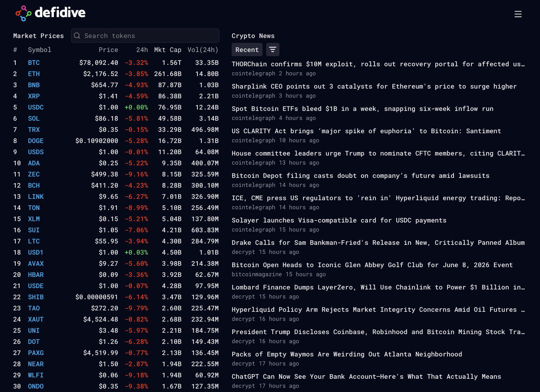This screenshot has height=392, width=540.
Task: Read the THORChain $10M exploit article
Action: [378, 64]
